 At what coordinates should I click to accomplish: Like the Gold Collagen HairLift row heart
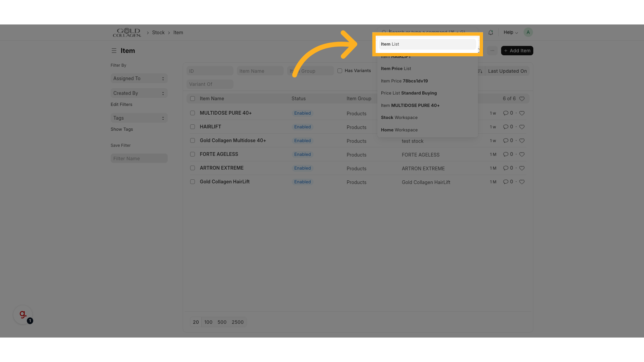pos(522,182)
